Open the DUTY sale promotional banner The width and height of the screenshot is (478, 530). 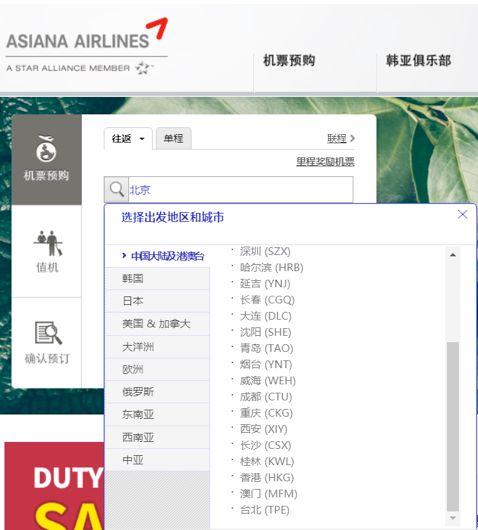pyautogui.click(x=54, y=486)
